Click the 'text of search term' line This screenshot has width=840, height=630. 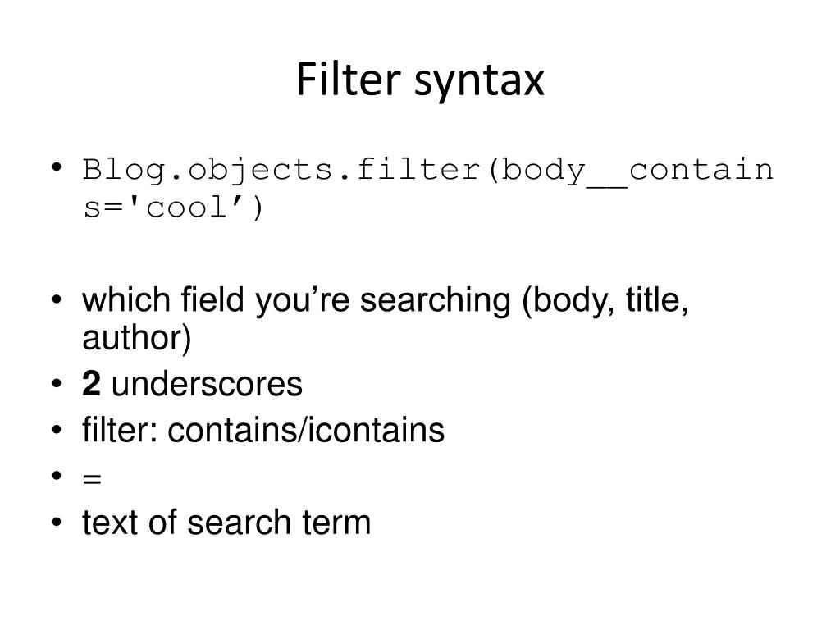[226, 522]
